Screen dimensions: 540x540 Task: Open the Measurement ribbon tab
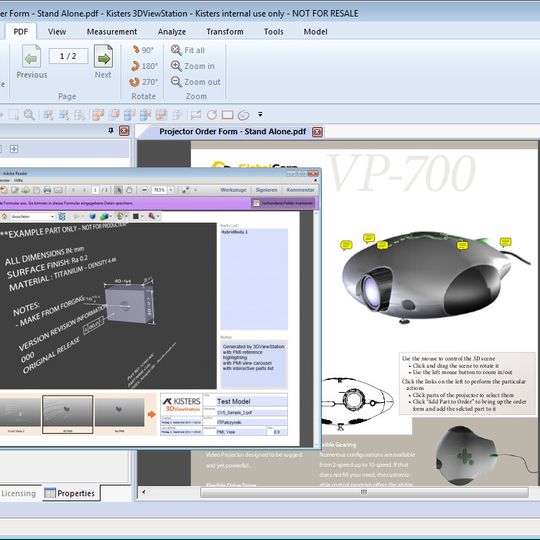tap(112, 32)
